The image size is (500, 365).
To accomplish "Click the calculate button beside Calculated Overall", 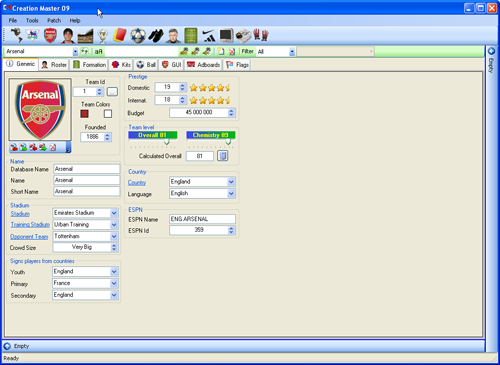I will 223,156.
